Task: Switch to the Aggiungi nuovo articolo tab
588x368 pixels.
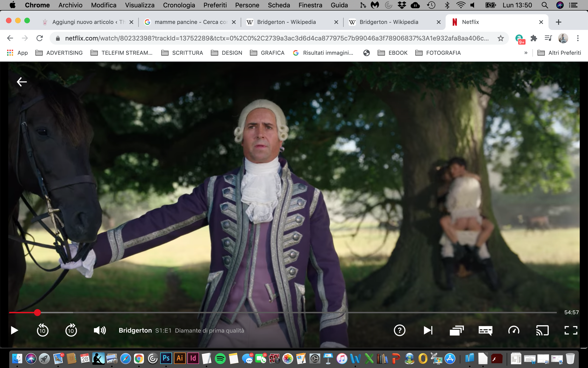Action: click(x=88, y=22)
